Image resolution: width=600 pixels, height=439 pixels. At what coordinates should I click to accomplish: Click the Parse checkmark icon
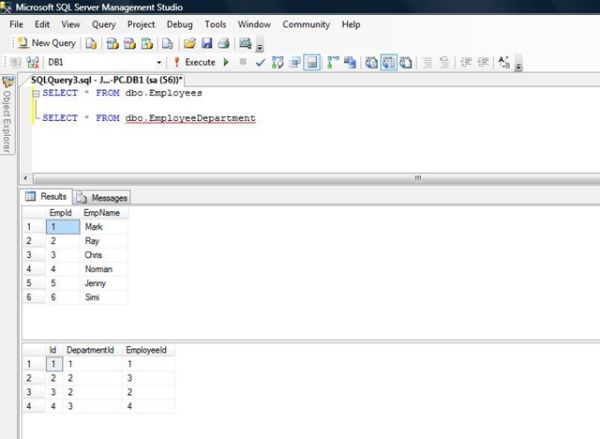(x=260, y=62)
